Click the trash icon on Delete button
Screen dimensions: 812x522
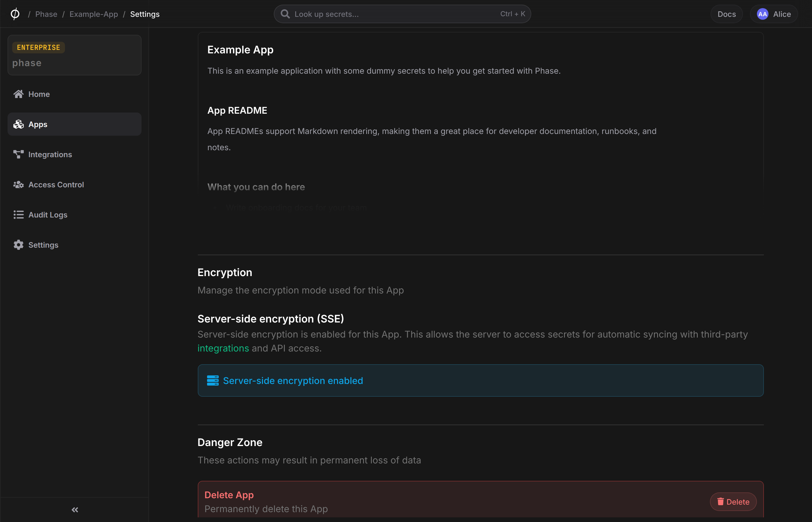[720, 501]
